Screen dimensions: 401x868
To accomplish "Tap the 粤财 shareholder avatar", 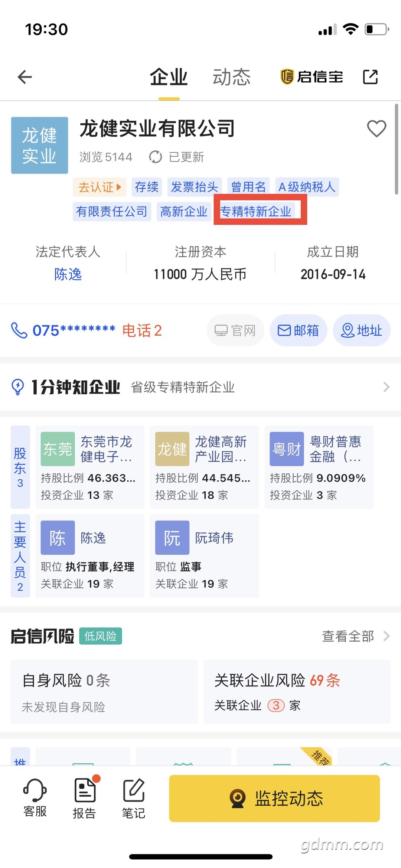I will [x=287, y=449].
